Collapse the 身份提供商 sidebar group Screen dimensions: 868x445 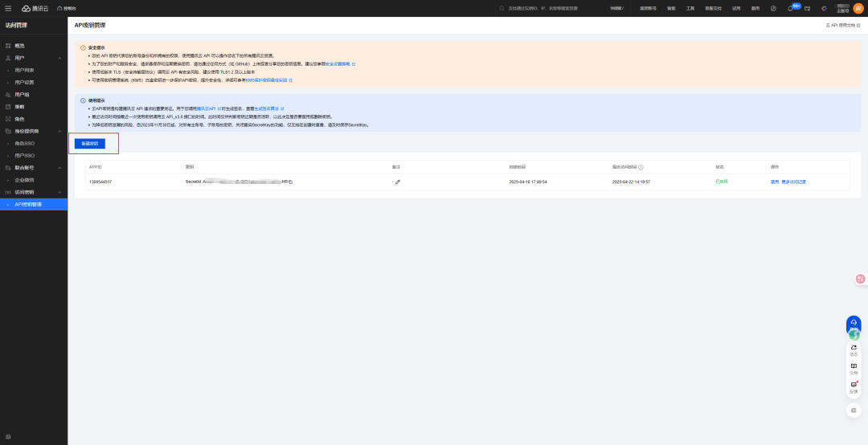(34, 131)
